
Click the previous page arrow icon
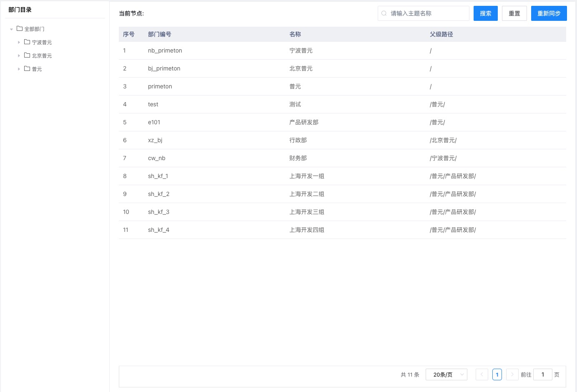point(482,374)
